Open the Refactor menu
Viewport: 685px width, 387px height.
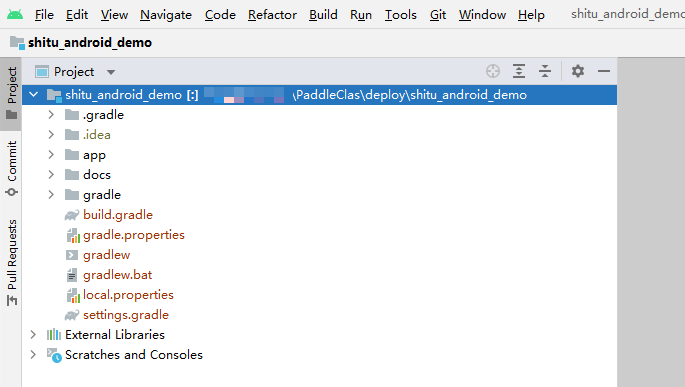click(x=272, y=15)
